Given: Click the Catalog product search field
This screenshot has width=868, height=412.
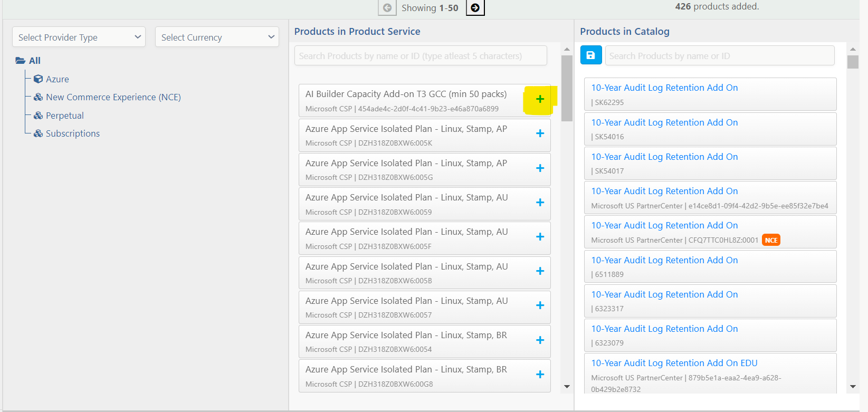Looking at the screenshot, I should pos(720,55).
